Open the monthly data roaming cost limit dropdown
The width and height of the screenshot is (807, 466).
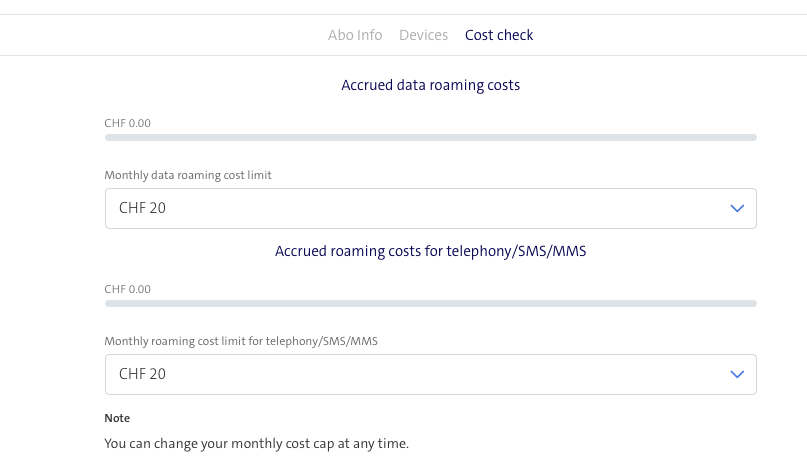pyautogui.click(x=431, y=208)
